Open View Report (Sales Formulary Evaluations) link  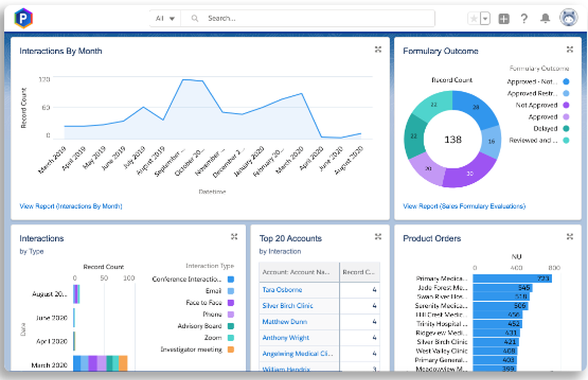(464, 206)
